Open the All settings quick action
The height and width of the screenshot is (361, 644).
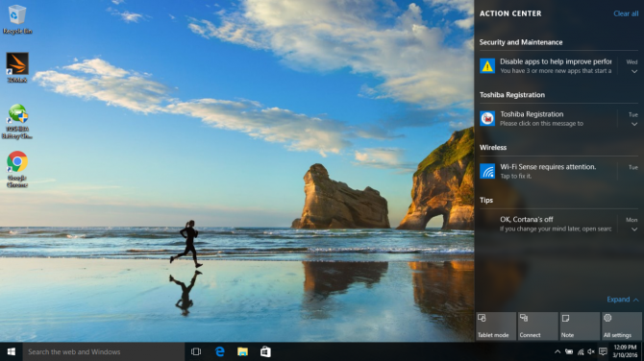click(621, 326)
